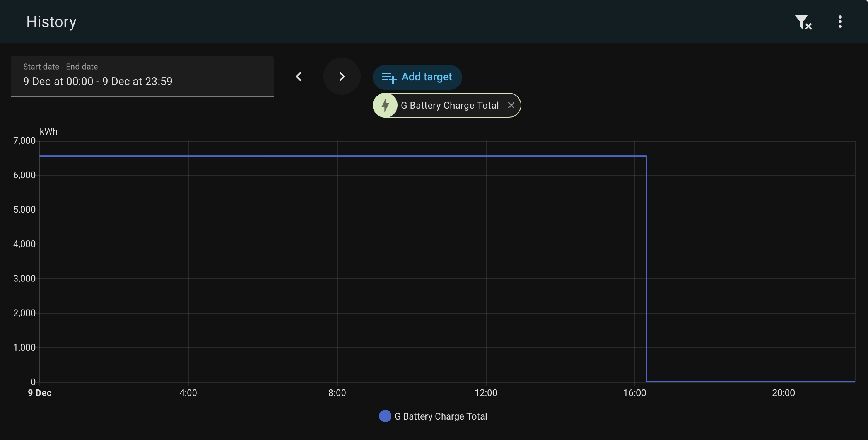The image size is (868, 440).
Task: Toggle G Battery Charge Total legend dot
Action: coord(385,416)
